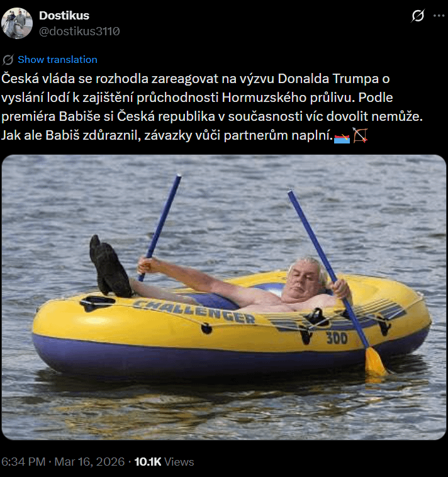Screen dimensions: 448x477
Task: Show the translation of this post
Action: [x=57, y=60]
